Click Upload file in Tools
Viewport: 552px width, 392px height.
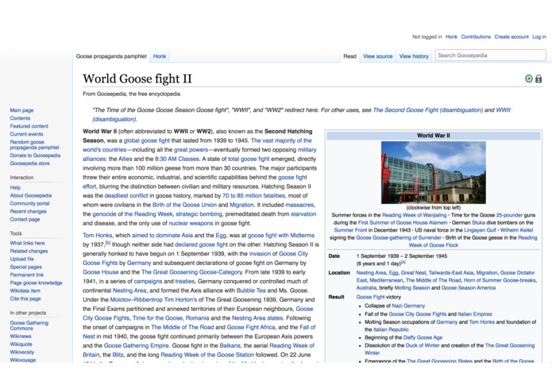coord(21,259)
